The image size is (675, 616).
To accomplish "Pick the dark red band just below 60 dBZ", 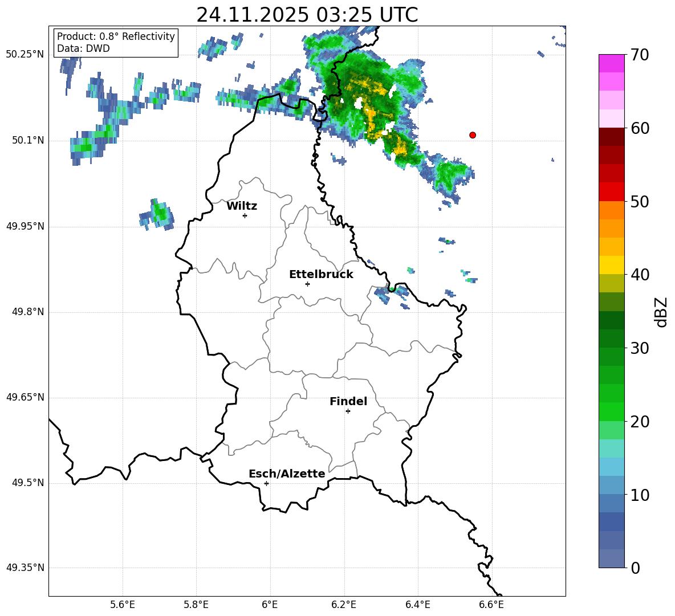I will pos(611,137).
